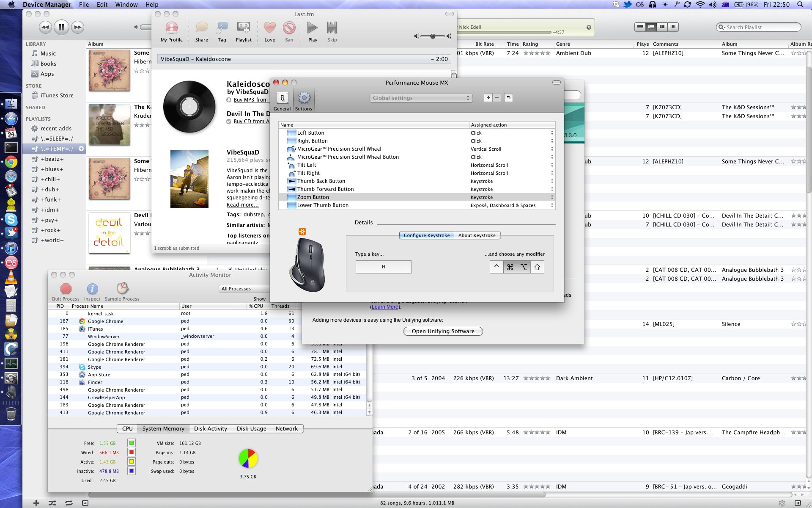Switch iTunes to list view
The width and height of the screenshot is (812, 508).
point(640,27)
